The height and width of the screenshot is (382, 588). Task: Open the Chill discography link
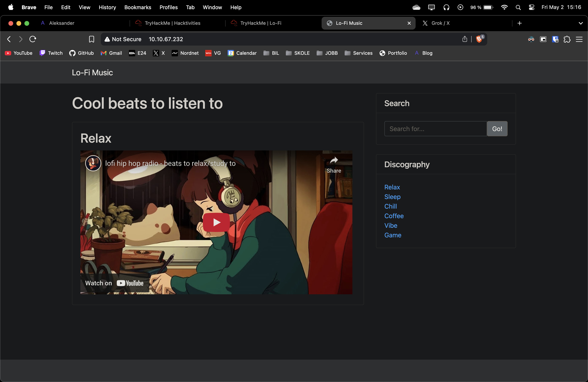(391, 206)
